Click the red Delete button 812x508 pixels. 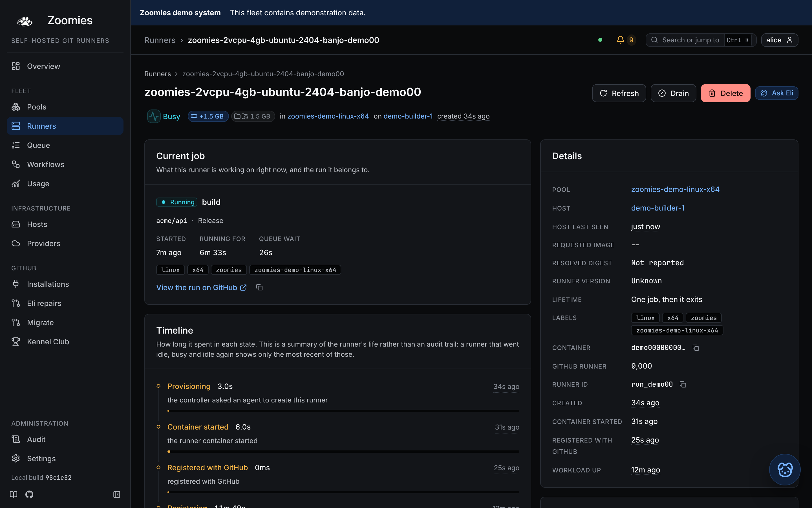click(725, 93)
